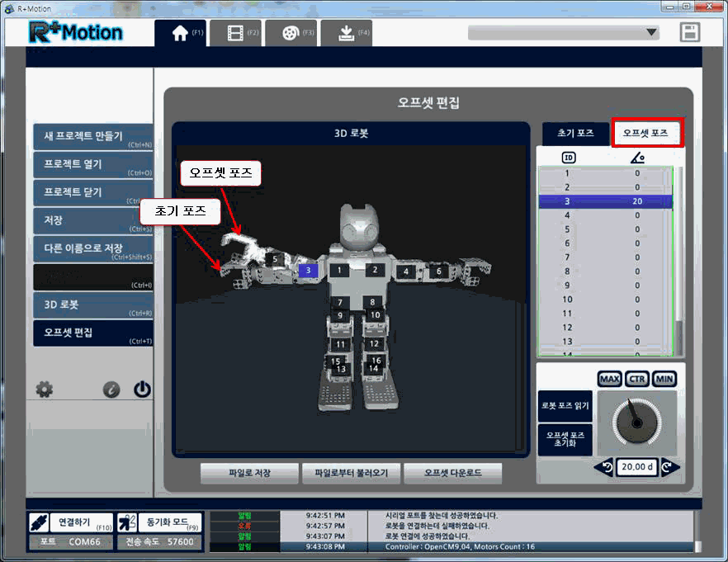Open the download tab (F4)

(x=346, y=33)
